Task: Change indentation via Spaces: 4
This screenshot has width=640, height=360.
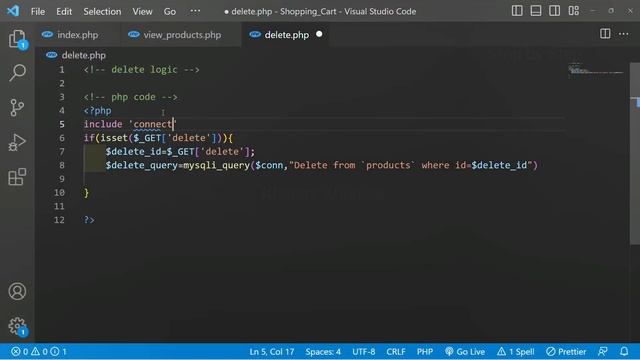Action: click(x=323, y=351)
